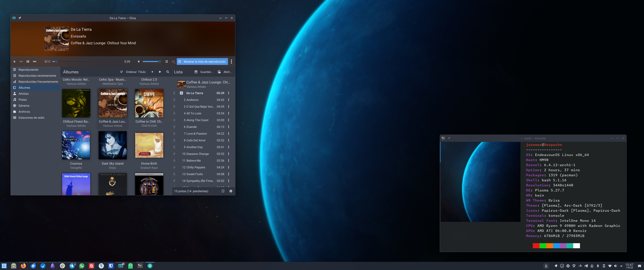Toggle the repeat mode button
Screen dimensions: 644x270
point(173,61)
